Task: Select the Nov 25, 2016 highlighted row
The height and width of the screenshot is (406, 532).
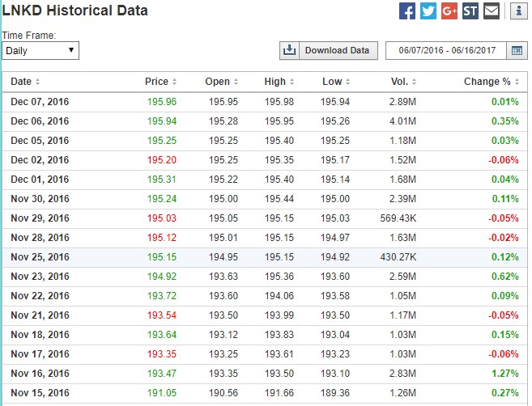Action: (x=265, y=257)
